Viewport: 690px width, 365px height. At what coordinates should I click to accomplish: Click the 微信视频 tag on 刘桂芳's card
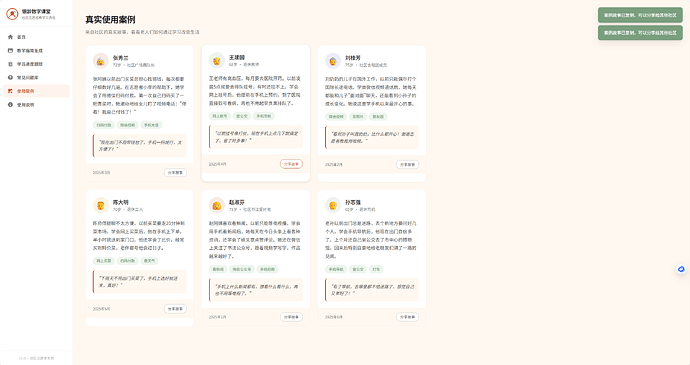point(336,117)
